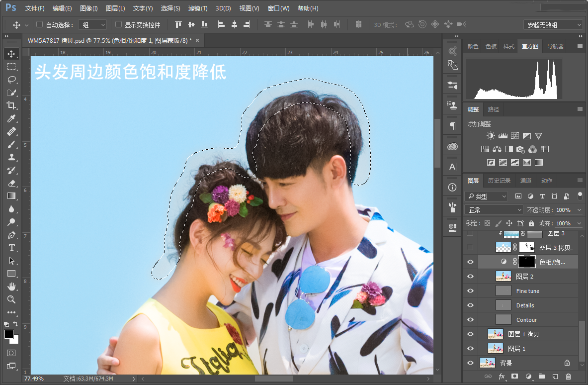The width and height of the screenshot is (588, 385).
Task: Select the Pen tool
Action: (x=11, y=235)
